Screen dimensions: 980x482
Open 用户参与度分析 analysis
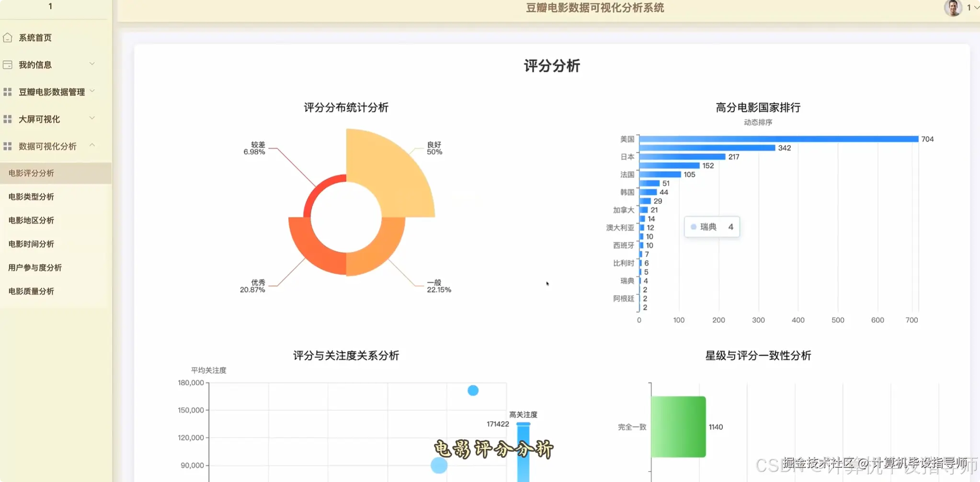pos(34,267)
